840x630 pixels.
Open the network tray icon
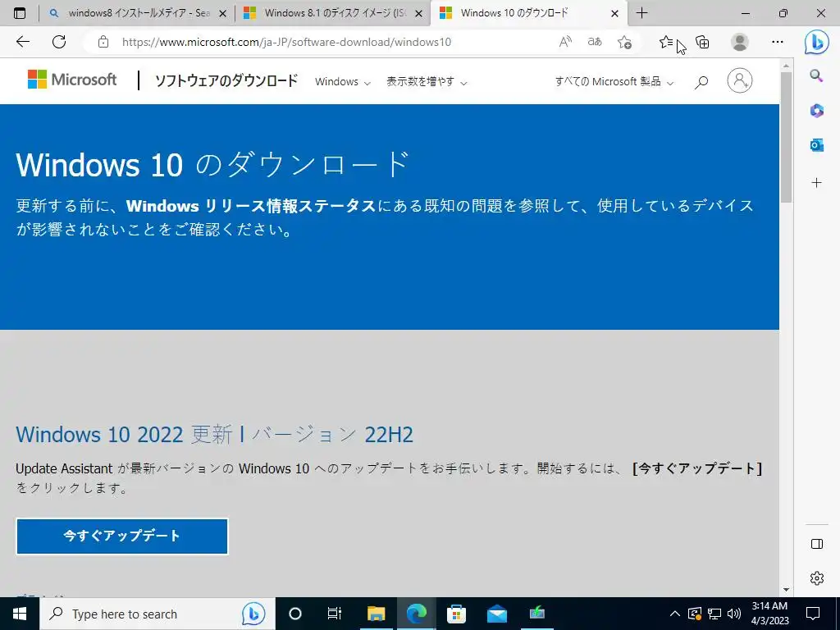tap(714, 614)
